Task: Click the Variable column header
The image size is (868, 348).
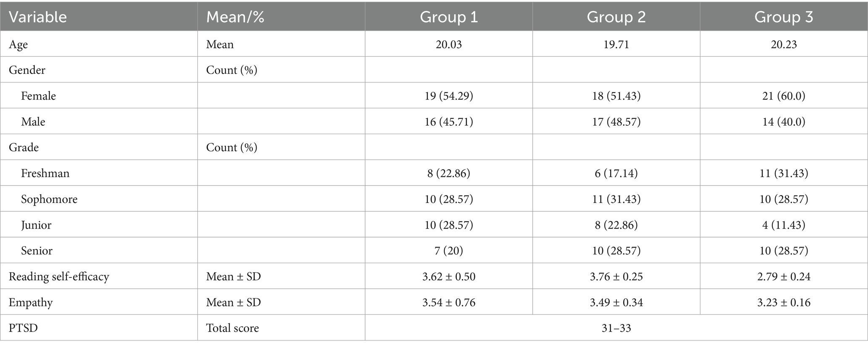Action: (x=38, y=17)
